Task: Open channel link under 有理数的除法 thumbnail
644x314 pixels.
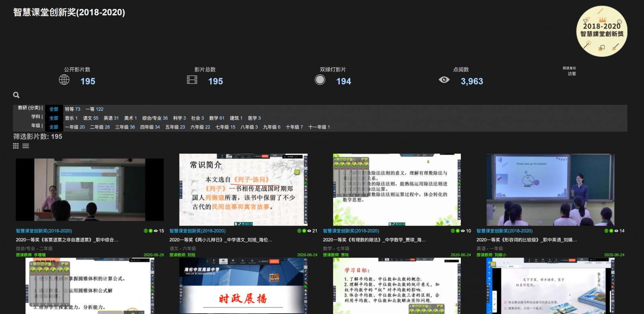Action: 351,231
